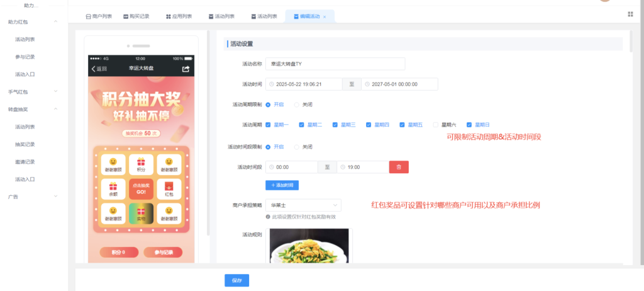The width and height of the screenshot is (644, 291).
Task: Click the 余额 prize tile in preview
Action: tap(113, 188)
